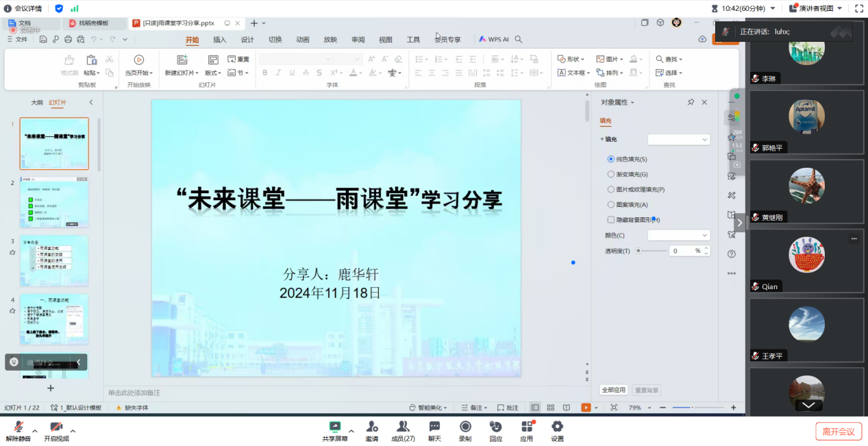Click the 会议详情 meeting details button
The image size is (868, 446).
24,8
